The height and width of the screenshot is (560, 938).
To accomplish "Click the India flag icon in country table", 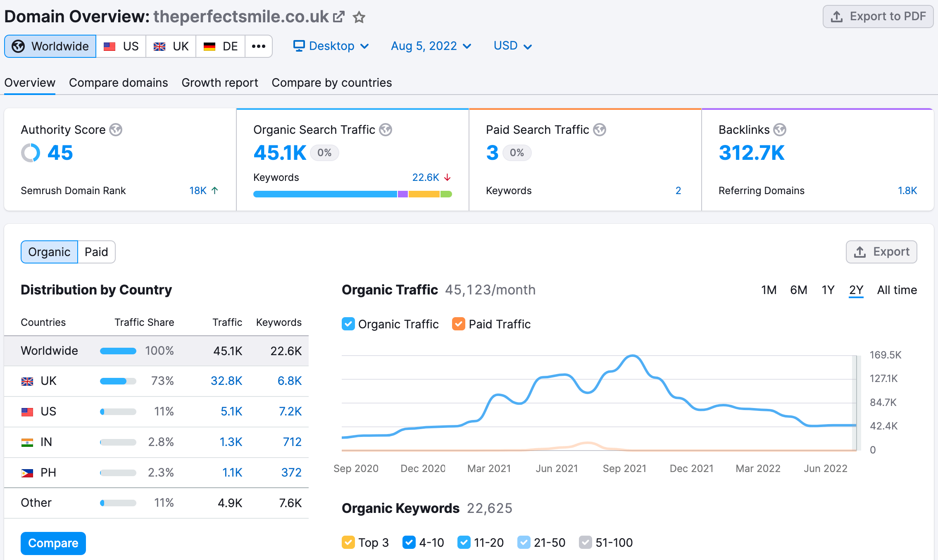I will coord(27,442).
